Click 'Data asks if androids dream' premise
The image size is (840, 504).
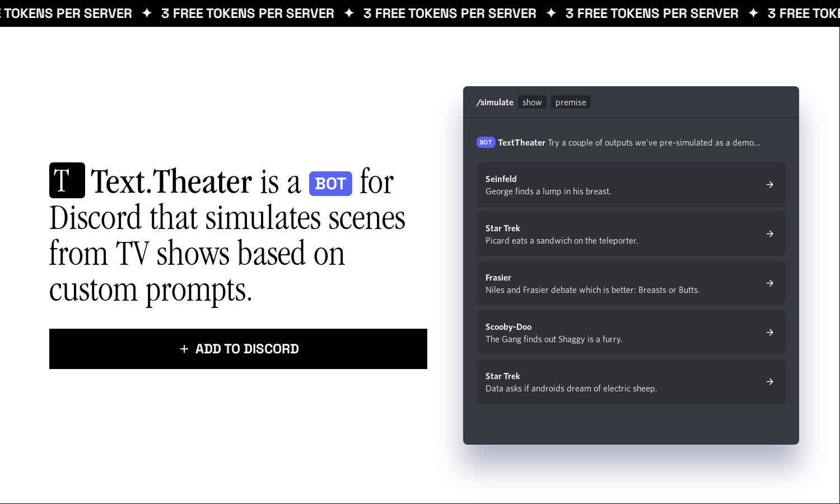point(571,389)
